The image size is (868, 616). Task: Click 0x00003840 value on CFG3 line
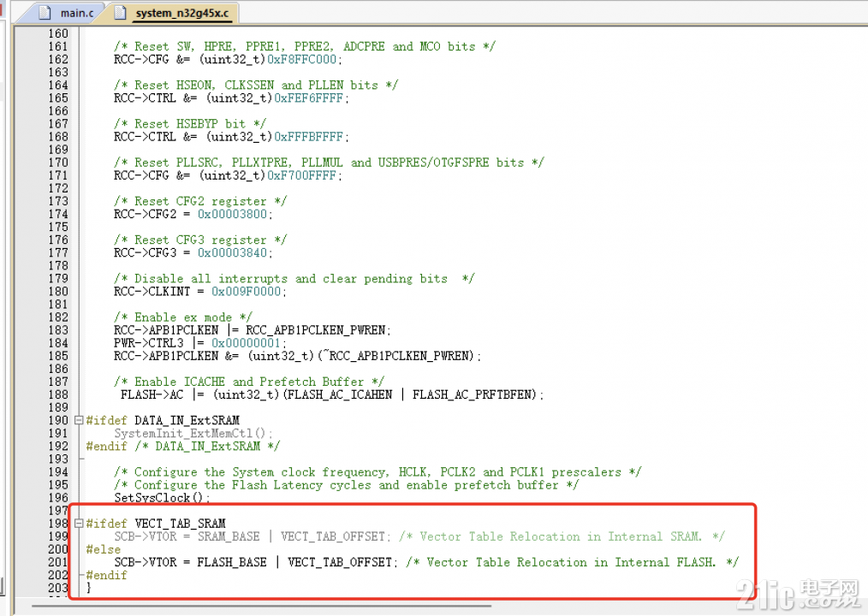pos(232,253)
